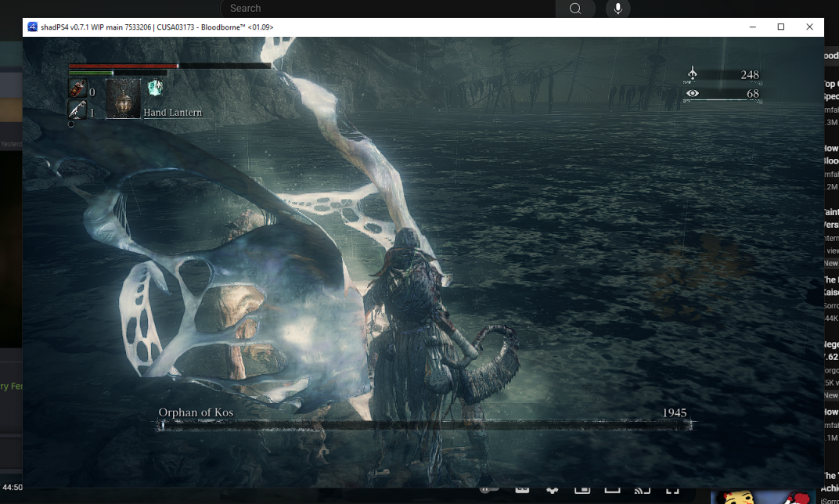Click the Blood Echoes icon beside 248

[x=692, y=74]
